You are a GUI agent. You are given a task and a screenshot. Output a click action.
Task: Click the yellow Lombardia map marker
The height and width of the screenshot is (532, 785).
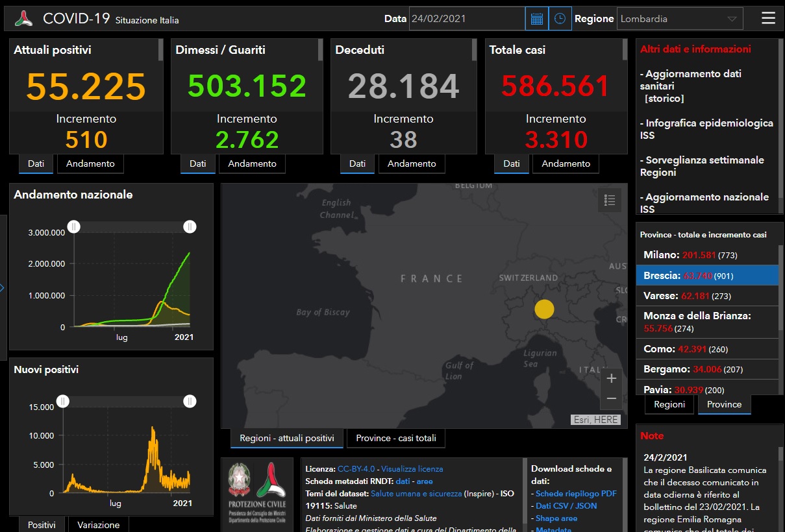point(544,309)
